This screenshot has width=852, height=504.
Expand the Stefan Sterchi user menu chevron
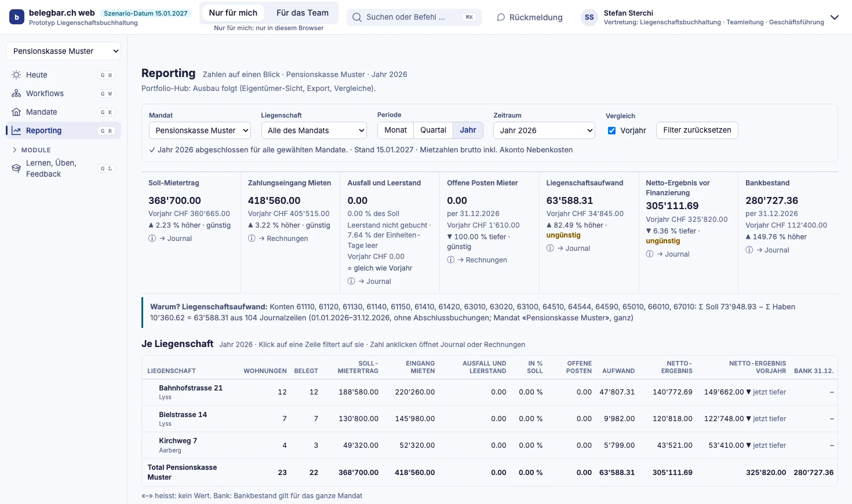tap(835, 17)
